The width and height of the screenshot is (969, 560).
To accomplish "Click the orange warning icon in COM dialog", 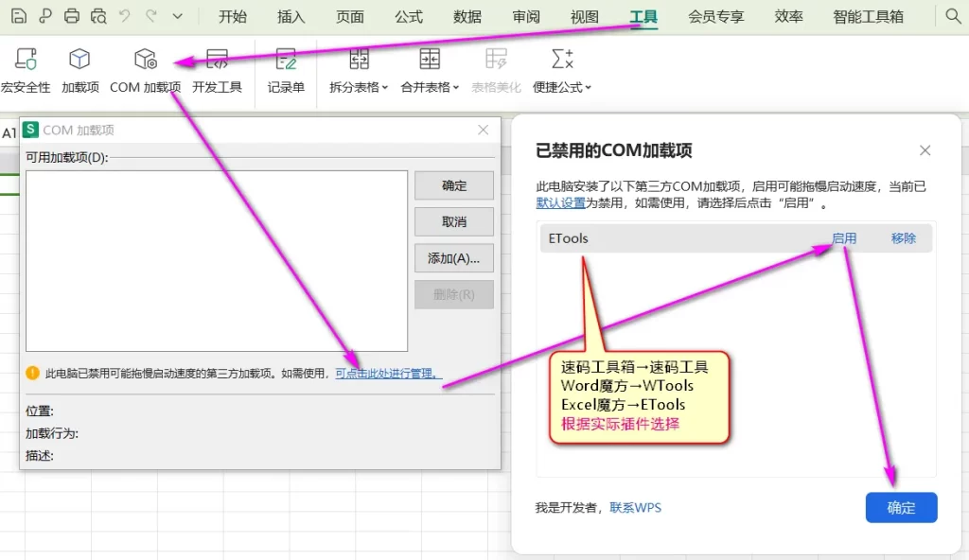I will tap(32, 373).
